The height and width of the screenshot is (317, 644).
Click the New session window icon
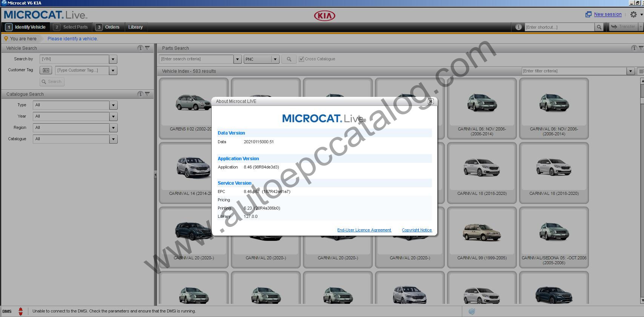click(x=589, y=14)
